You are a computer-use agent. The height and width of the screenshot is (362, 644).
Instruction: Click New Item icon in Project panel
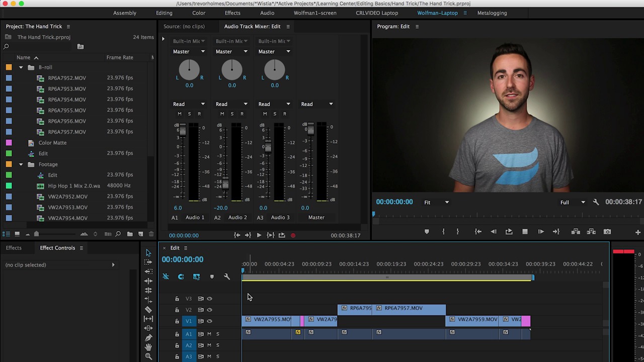[x=141, y=234]
